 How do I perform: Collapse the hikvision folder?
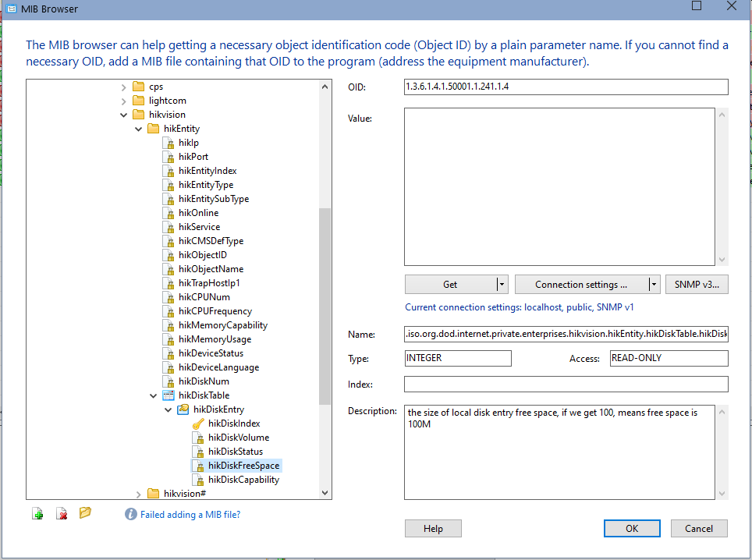coord(124,115)
